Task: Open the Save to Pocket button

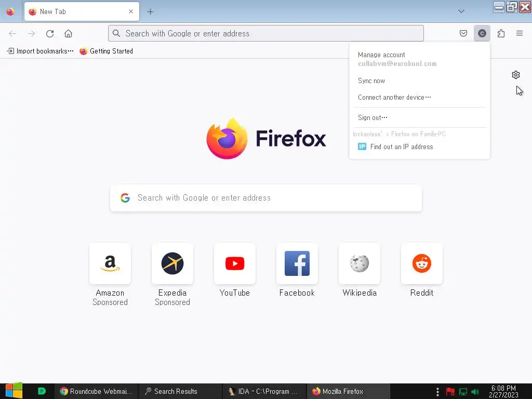Action: [x=463, y=33]
